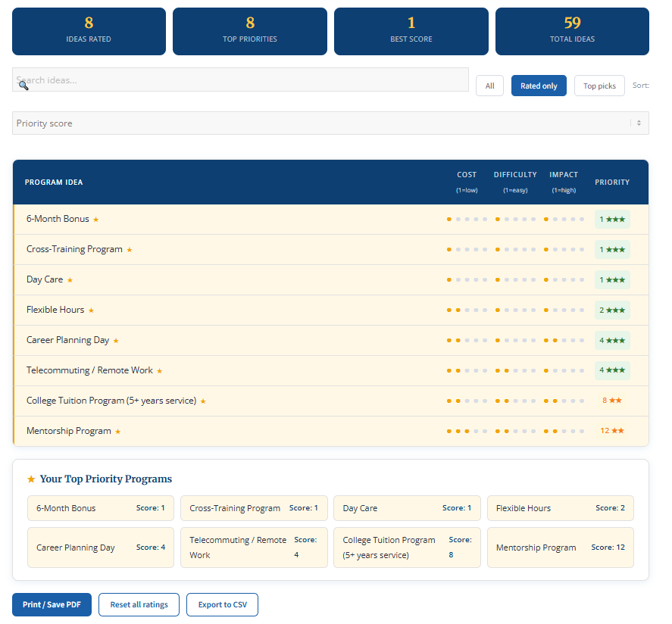This screenshot has height=624, width=672.
Task: Switch to Top picks filter
Action: [x=599, y=86]
